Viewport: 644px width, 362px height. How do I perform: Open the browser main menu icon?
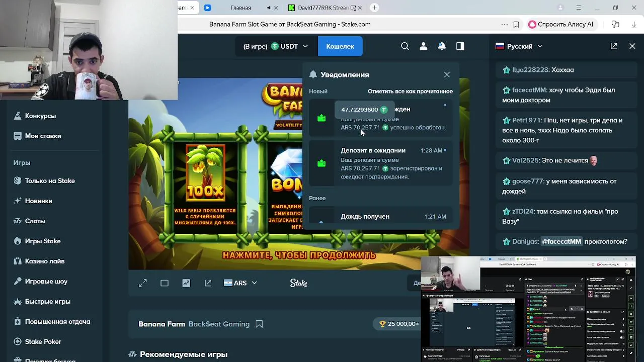(x=579, y=8)
